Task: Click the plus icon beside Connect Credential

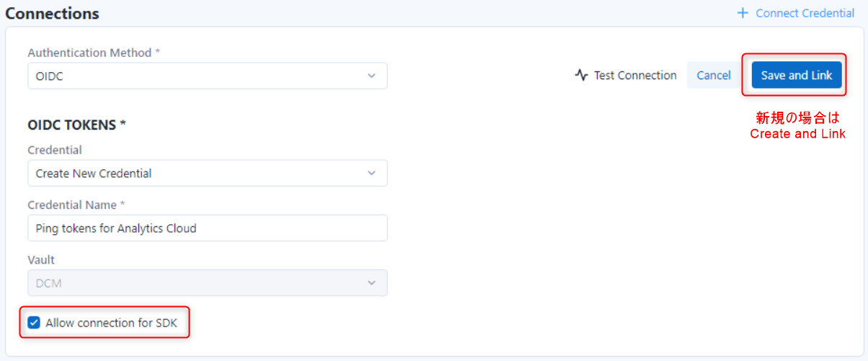Action: click(x=743, y=13)
